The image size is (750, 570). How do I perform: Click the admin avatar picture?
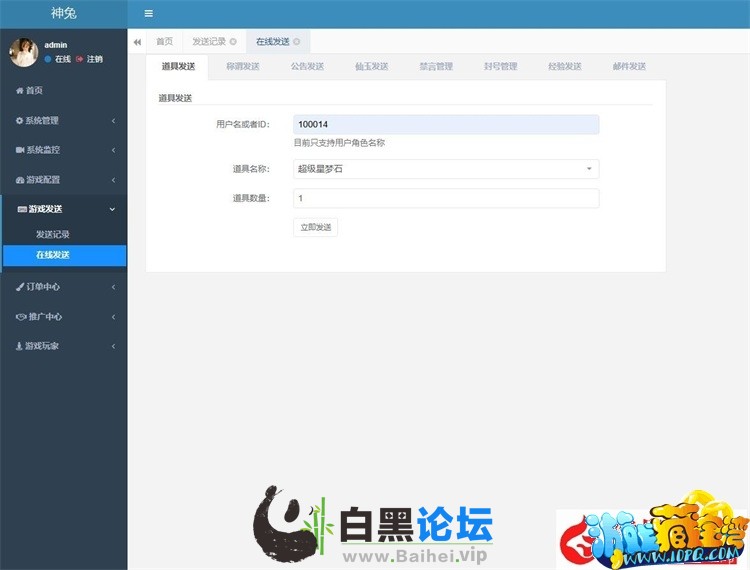click(23, 52)
